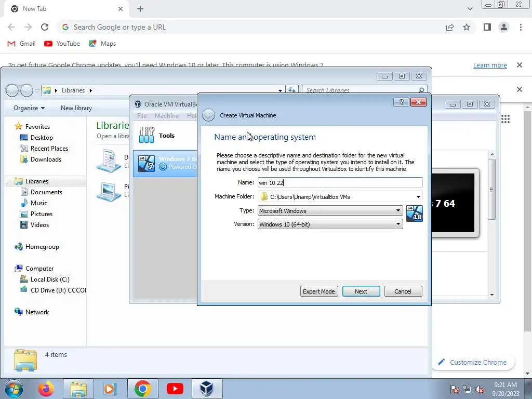532x399 pixels.
Task: Bookmark this tab with star icon
Action: coord(467,27)
